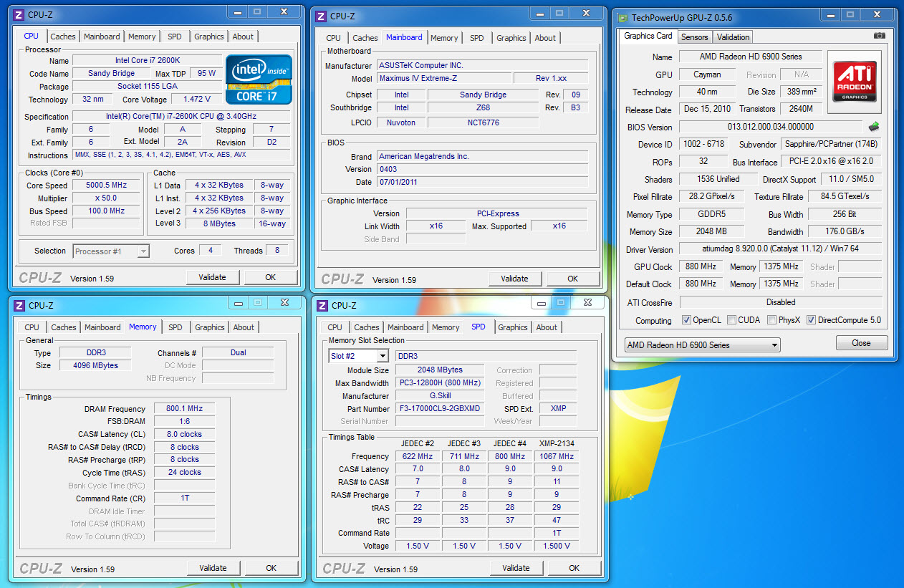Click Validate in the SPD window
The image size is (904, 588).
[x=516, y=568]
